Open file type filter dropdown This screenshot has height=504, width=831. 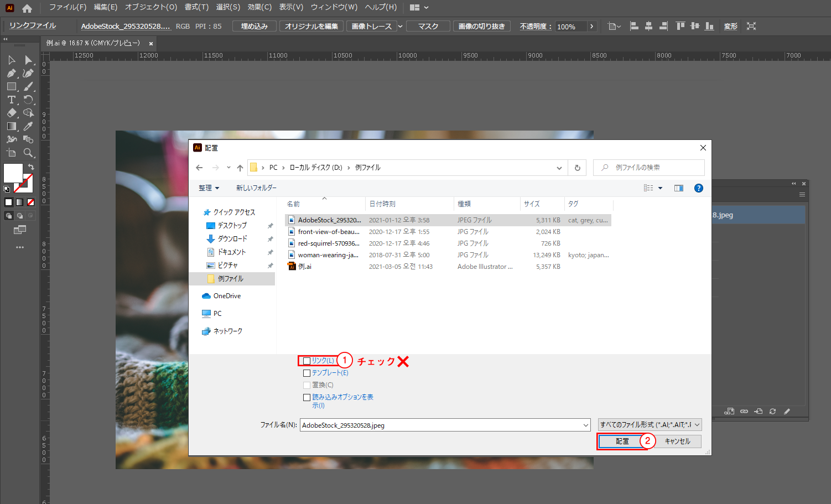click(650, 425)
